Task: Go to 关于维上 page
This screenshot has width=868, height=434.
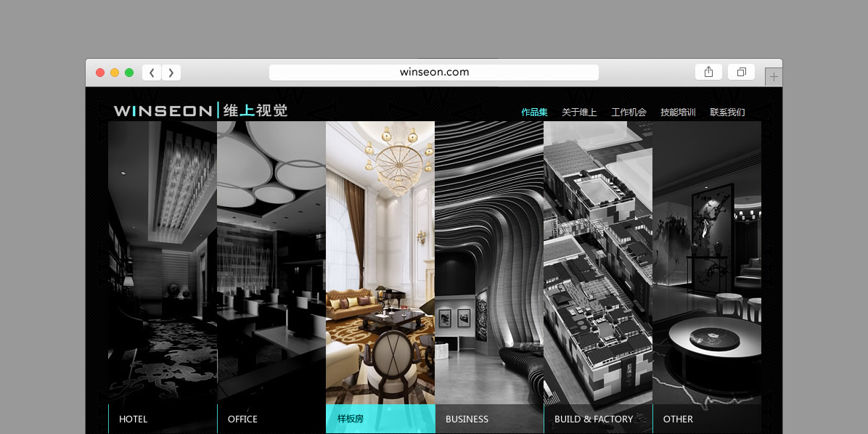Action: pos(579,112)
